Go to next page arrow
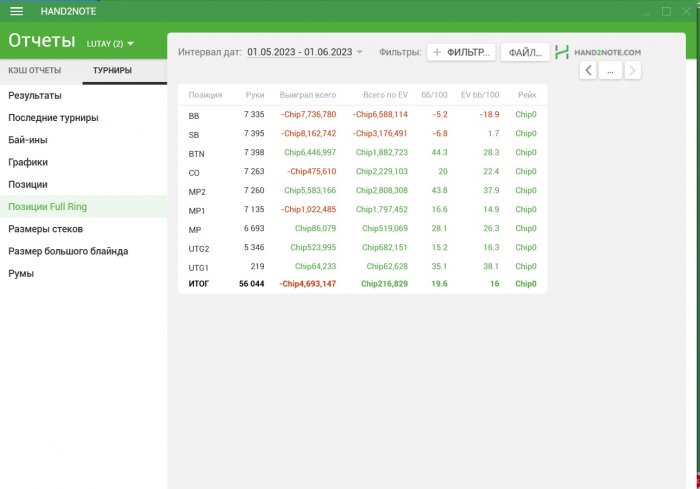700x489 pixels. 632,70
